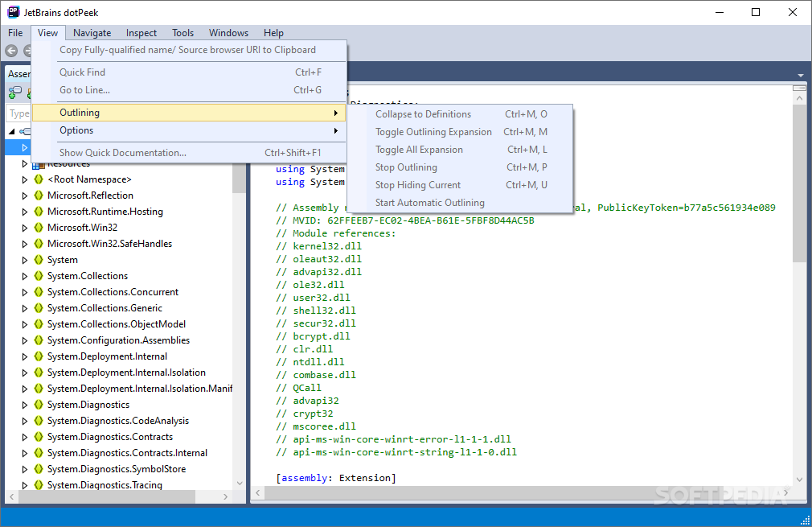Image resolution: width=812 pixels, height=527 pixels.
Task: Choose Stop Outlining
Action: pos(460,167)
